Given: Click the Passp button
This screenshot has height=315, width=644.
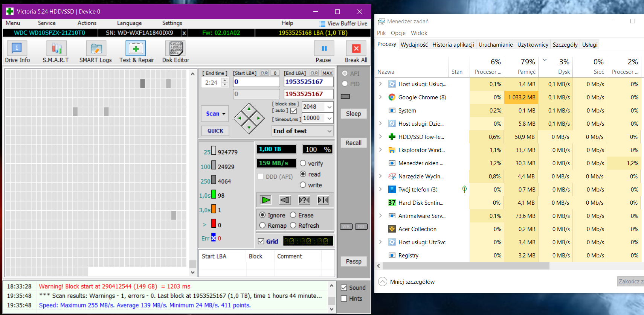Looking at the screenshot, I should coord(353,262).
